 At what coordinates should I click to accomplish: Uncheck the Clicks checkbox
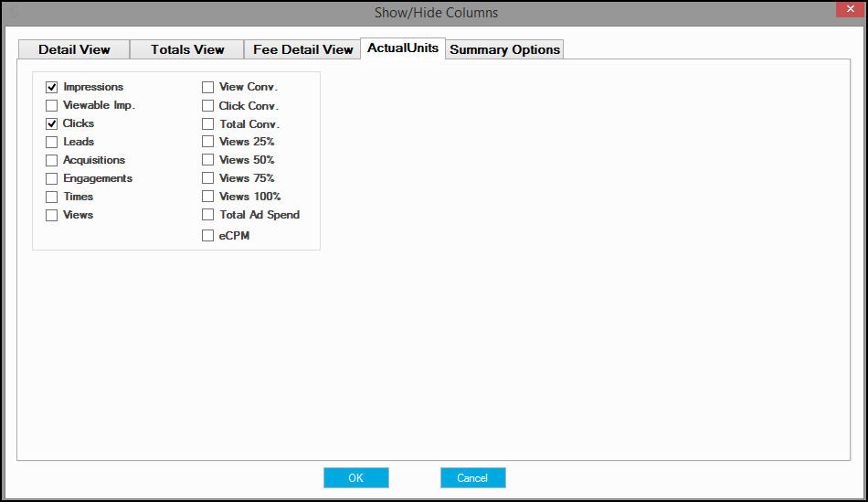point(51,123)
